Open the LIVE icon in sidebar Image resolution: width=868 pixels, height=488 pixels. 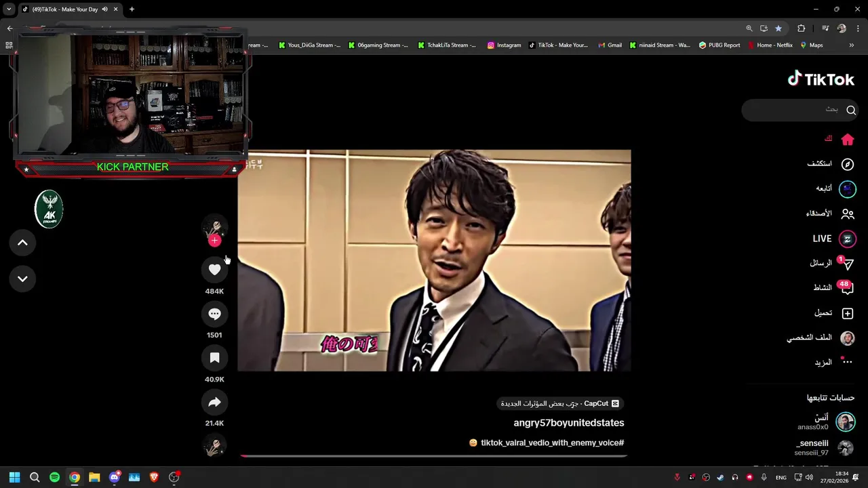point(848,239)
